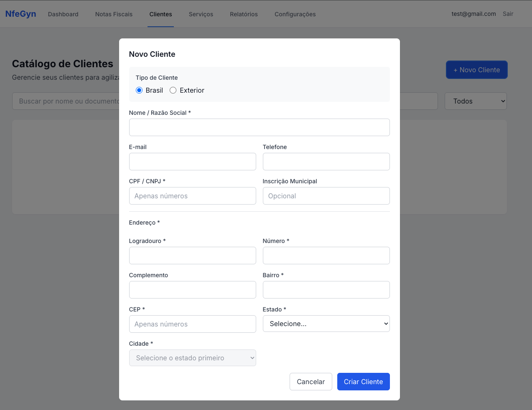The height and width of the screenshot is (410, 532).
Task: Navigate to Configurações
Action: click(x=295, y=14)
